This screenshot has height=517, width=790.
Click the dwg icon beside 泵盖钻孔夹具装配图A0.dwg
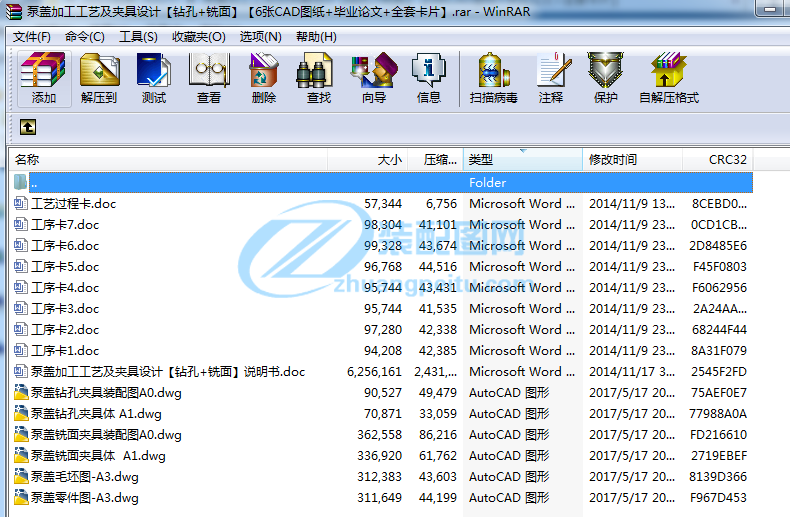tap(21, 392)
